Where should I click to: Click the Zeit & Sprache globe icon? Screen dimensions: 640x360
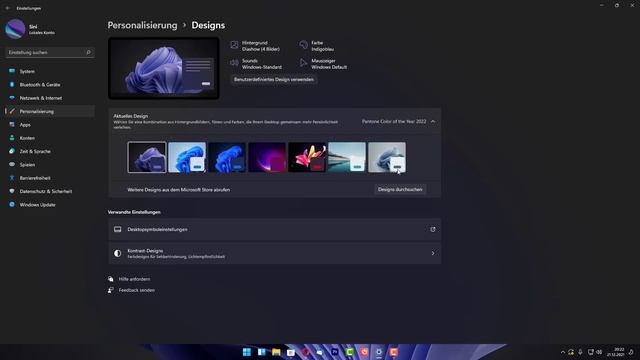point(12,151)
